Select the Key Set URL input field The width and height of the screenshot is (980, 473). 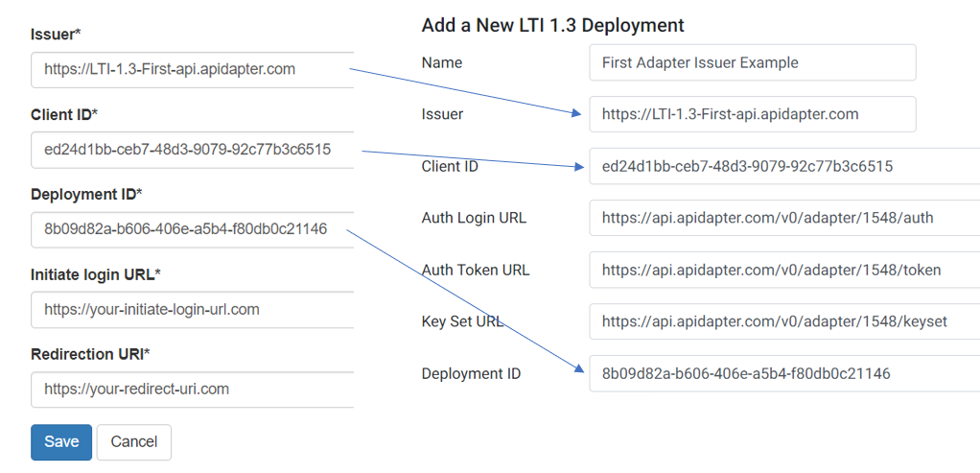click(x=783, y=321)
